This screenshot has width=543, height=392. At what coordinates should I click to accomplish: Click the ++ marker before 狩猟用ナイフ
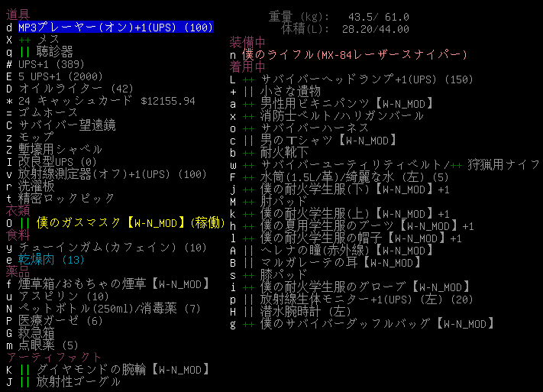coord(456,165)
